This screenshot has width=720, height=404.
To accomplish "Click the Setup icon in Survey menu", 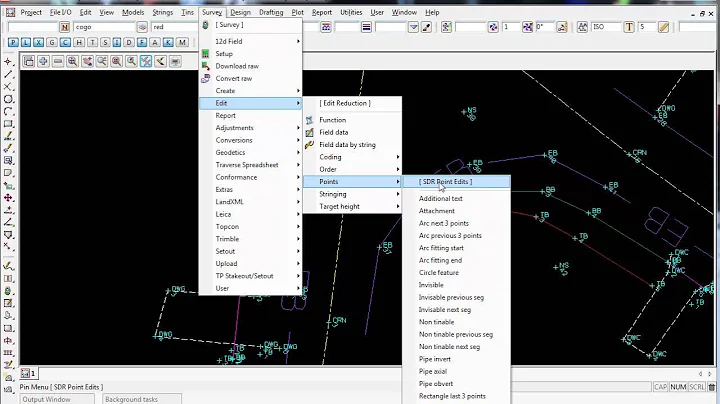I will tap(206, 54).
